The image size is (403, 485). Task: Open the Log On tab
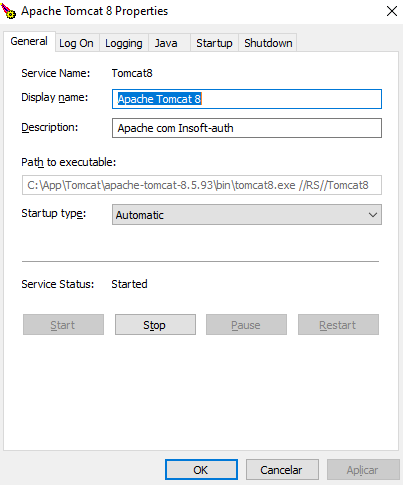[x=76, y=43]
